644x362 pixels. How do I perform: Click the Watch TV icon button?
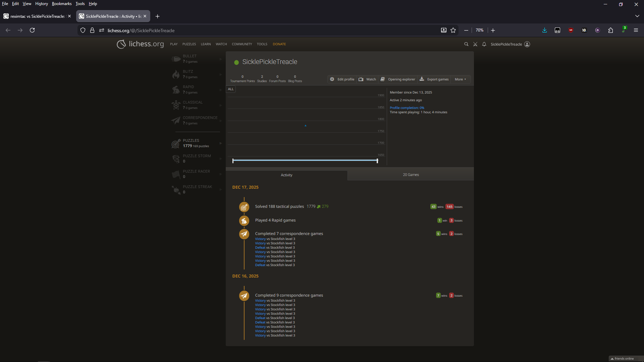tap(367, 79)
